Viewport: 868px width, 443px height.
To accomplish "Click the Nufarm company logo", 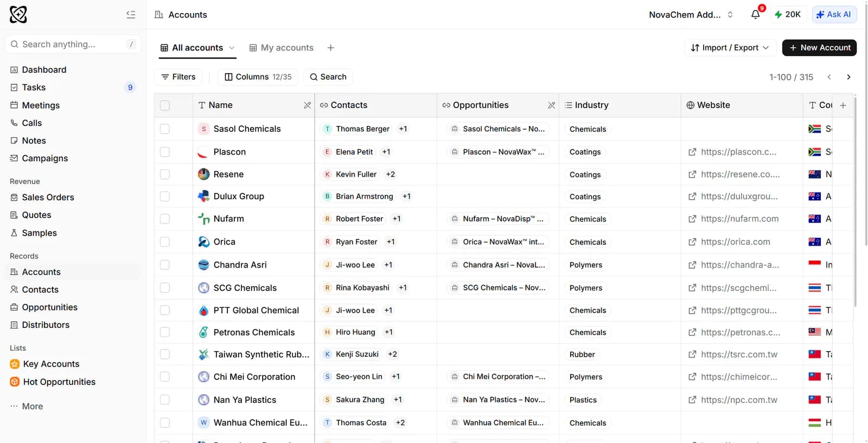I will click(203, 219).
